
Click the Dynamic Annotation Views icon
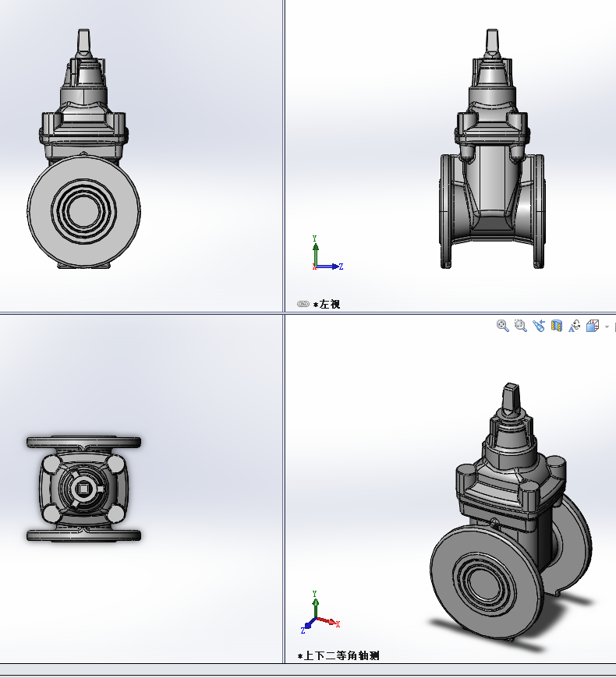click(x=575, y=326)
